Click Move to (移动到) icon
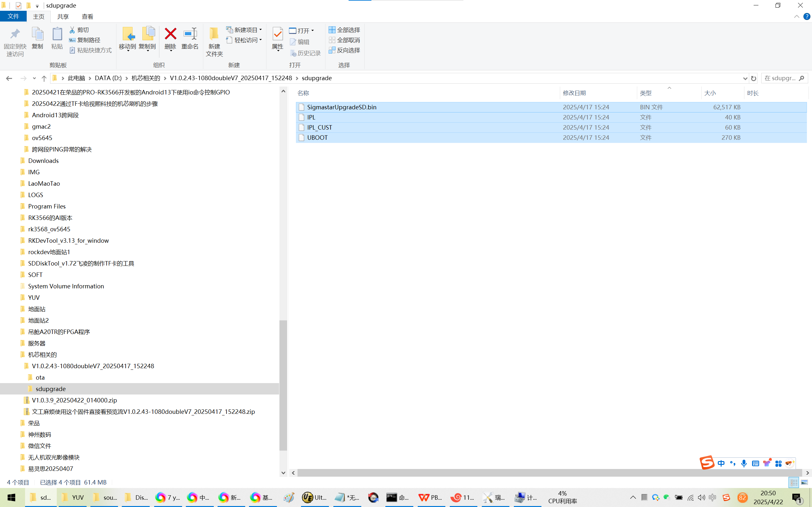The width and height of the screenshot is (812, 507). pyautogui.click(x=128, y=34)
